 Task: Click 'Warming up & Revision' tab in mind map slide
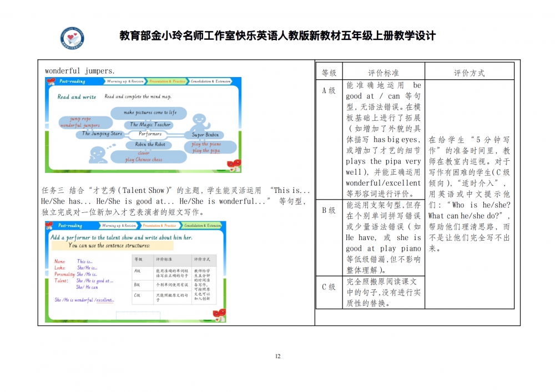tap(125, 82)
